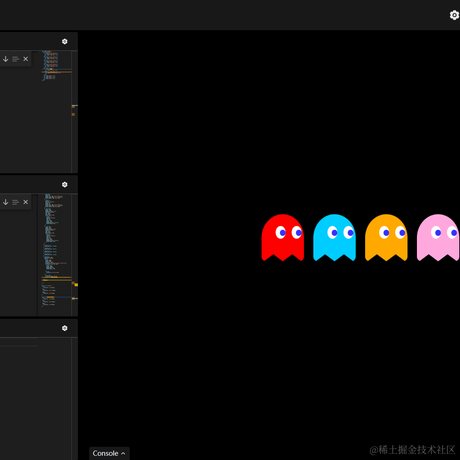Open settings gear of the middle editor panel
The image size is (460, 460).
click(x=65, y=185)
